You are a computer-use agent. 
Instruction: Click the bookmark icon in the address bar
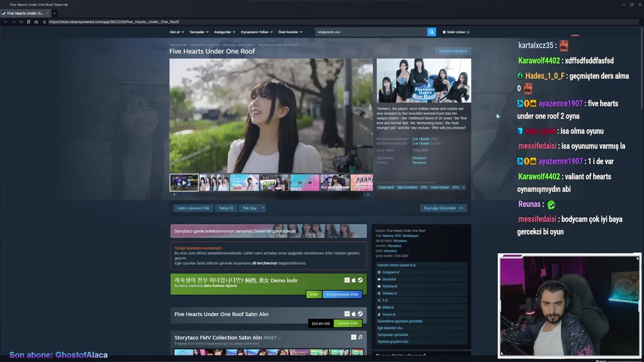(29, 22)
